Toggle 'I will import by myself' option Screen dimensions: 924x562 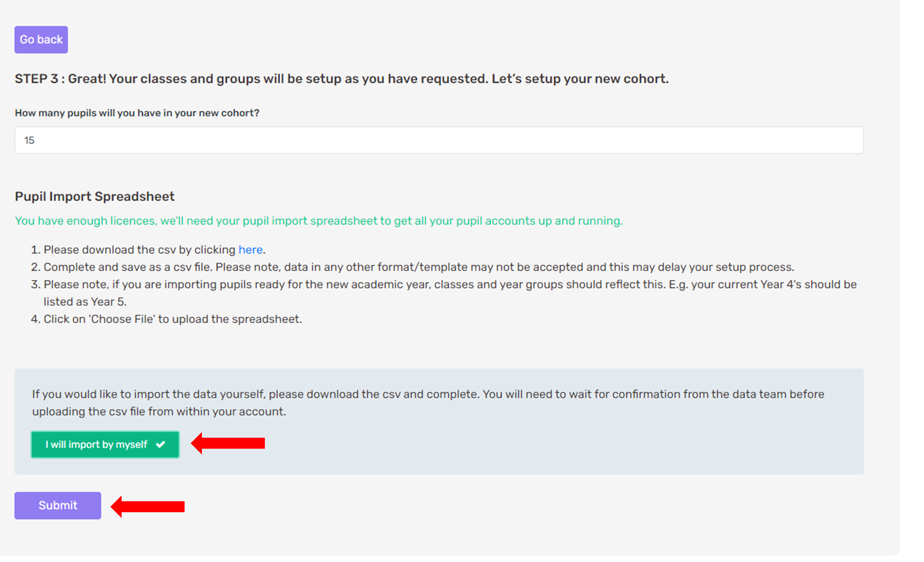[105, 445]
